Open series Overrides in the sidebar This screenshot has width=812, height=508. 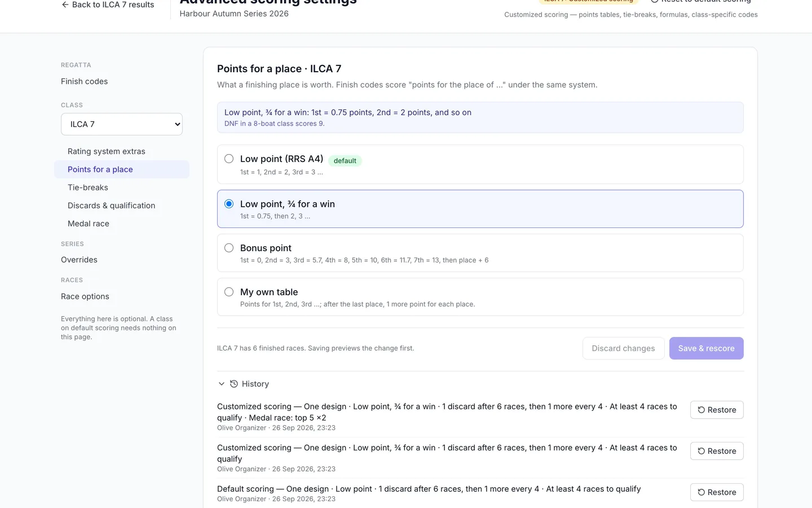pyautogui.click(x=79, y=260)
